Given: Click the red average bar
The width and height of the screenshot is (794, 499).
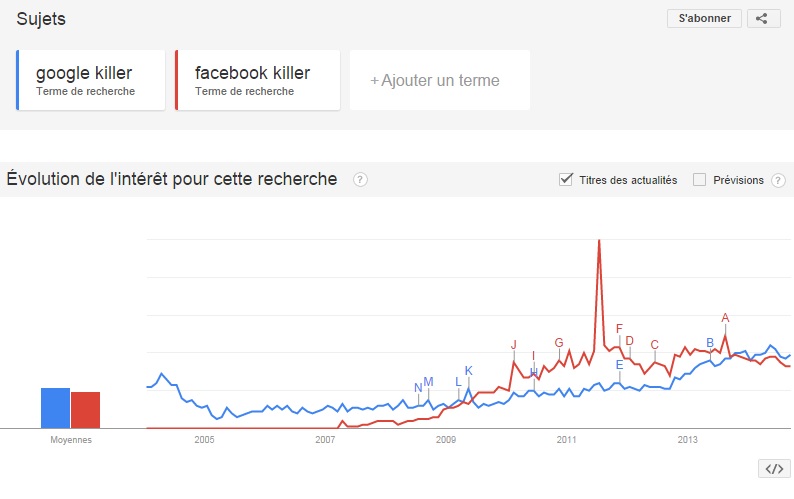Looking at the screenshot, I should [x=85, y=409].
